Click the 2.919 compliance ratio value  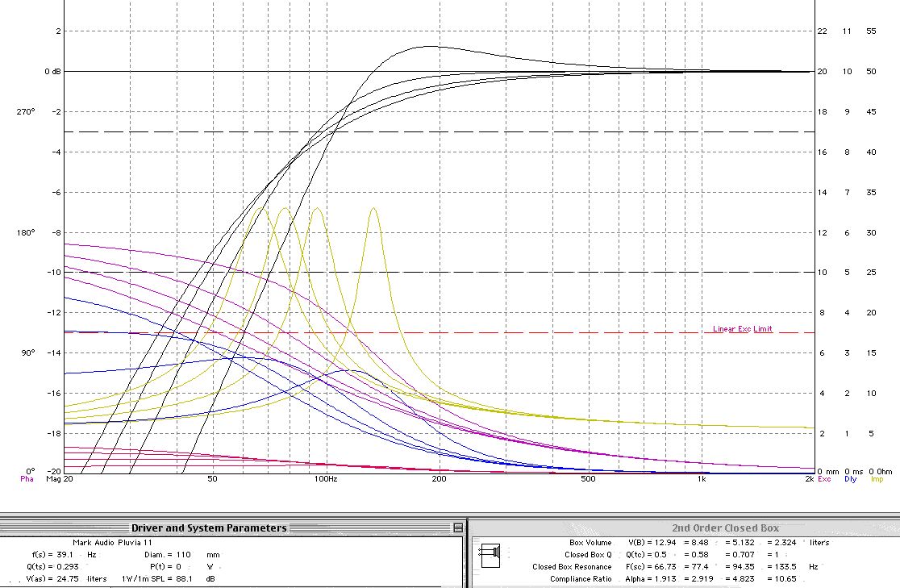(702, 579)
